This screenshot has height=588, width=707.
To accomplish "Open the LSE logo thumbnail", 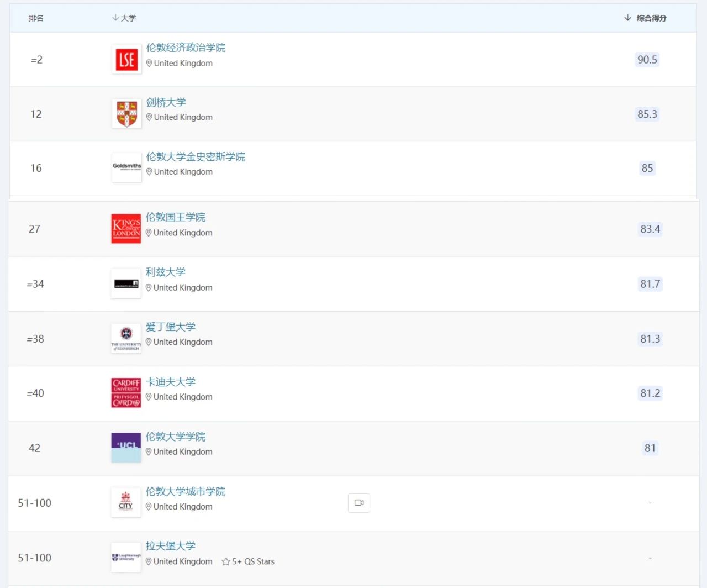I will click(126, 60).
